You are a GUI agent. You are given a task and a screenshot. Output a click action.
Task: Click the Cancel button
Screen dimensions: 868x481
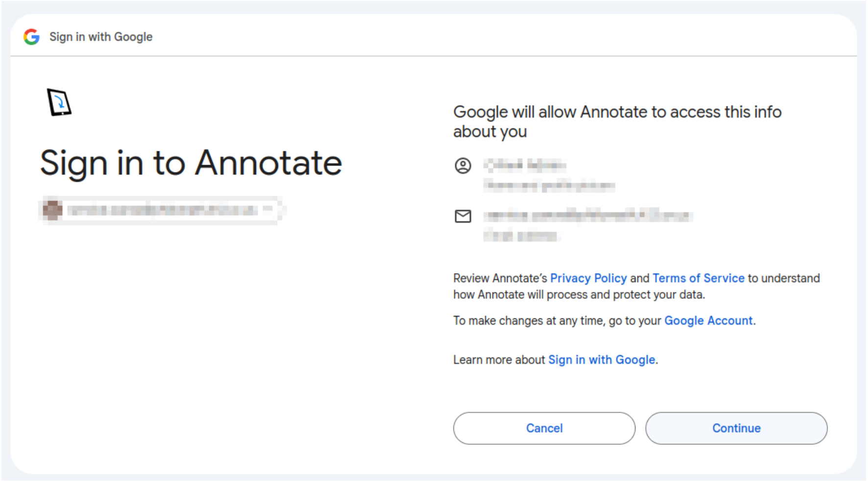pos(544,428)
